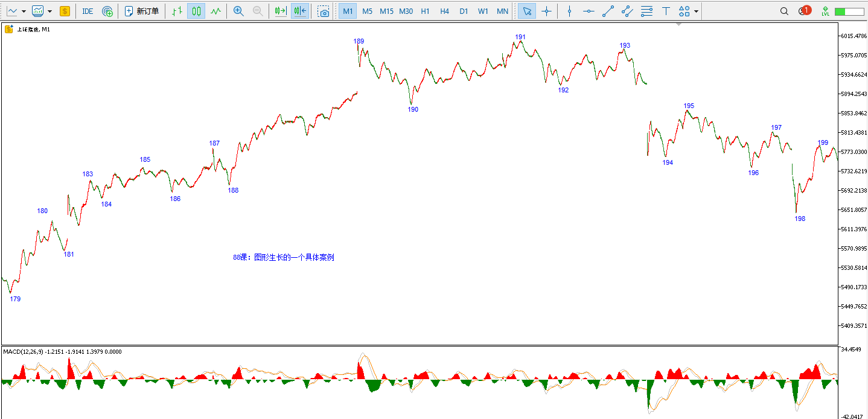Toggle the chart shift option
This screenshot has height=419, width=868.
pyautogui.click(x=300, y=11)
